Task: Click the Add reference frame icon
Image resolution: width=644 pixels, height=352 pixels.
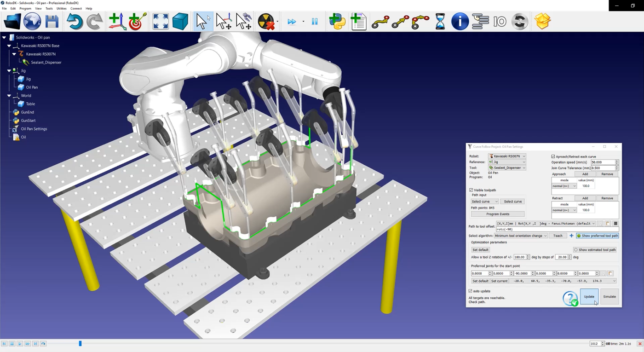Action: [x=117, y=22]
